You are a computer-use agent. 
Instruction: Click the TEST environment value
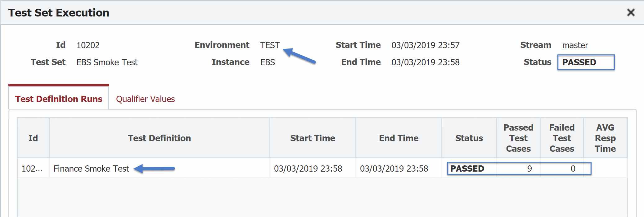(x=270, y=45)
